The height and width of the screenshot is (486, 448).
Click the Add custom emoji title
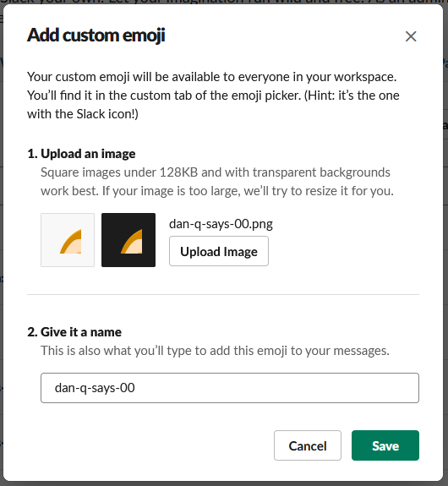click(96, 35)
